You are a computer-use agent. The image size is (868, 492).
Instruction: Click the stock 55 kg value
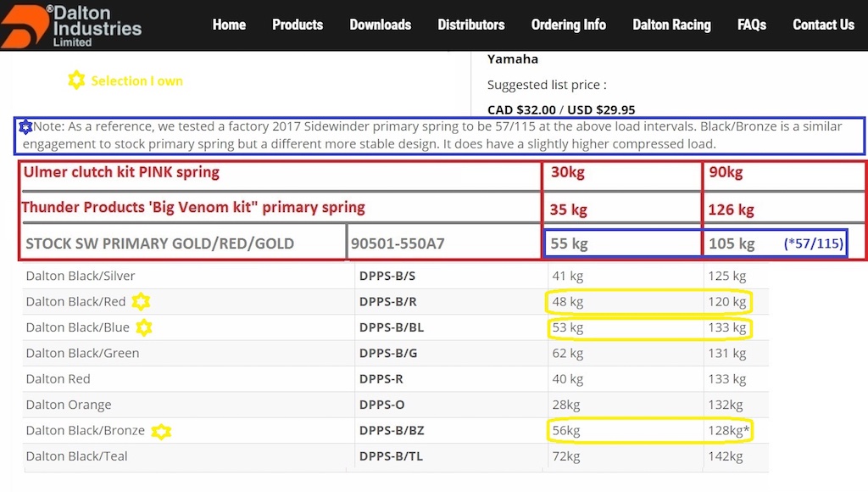point(569,243)
